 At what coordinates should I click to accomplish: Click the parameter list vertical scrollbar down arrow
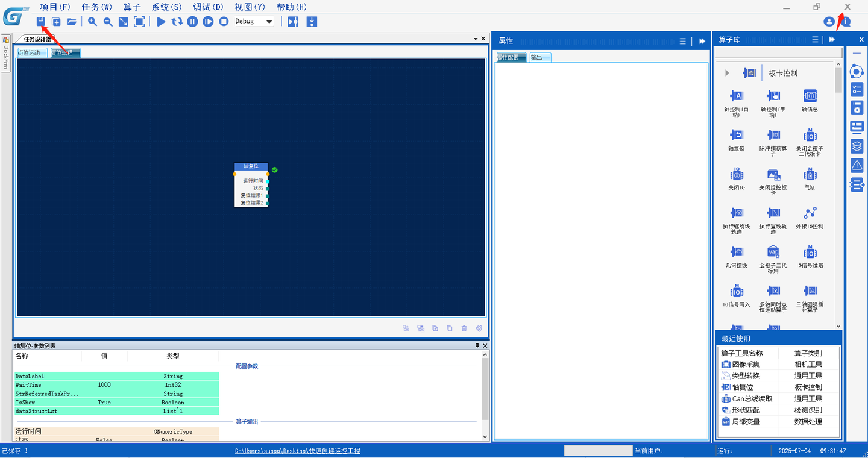tap(485, 436)
